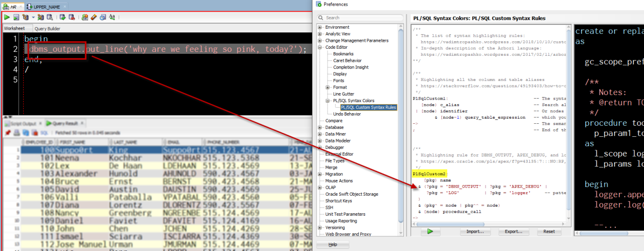Viewport: 644px width, 251px height.
Task: Select Web Browser and Proxy preference
Action: pos(348,234)
